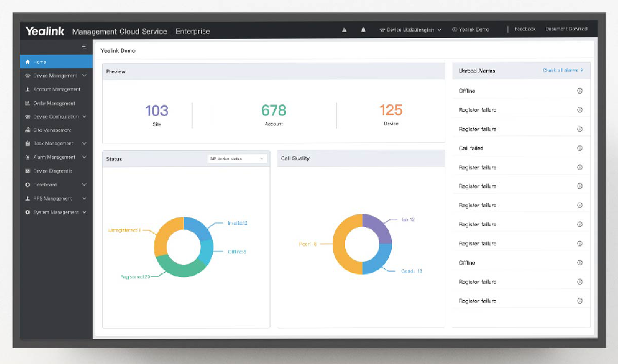
Task: Click the Fair label on Call Quality chart
Action: point(408,219)
